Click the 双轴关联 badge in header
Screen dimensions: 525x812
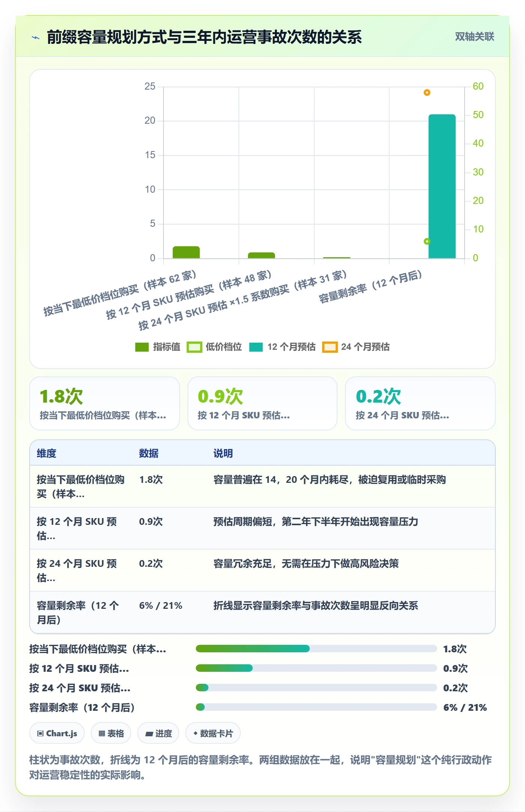474,37
